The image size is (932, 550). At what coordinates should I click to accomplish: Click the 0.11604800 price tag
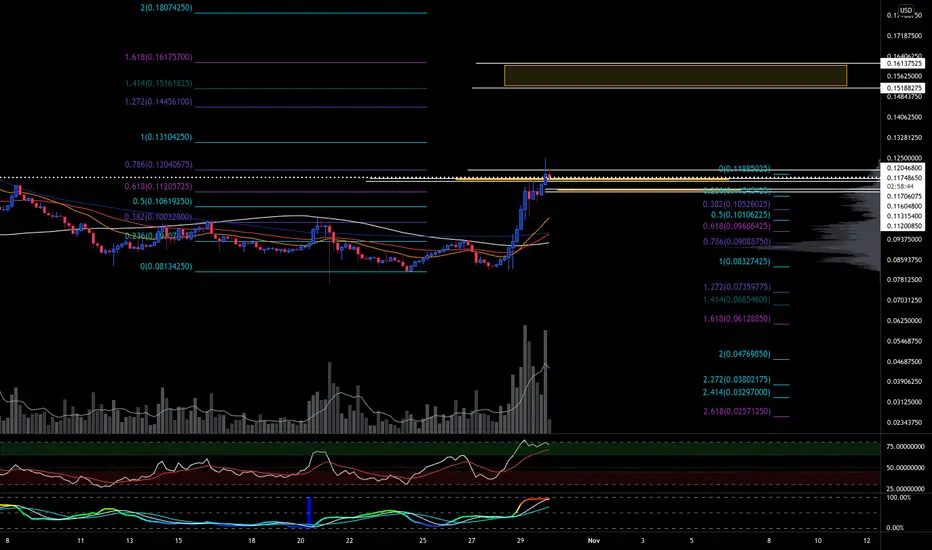point(903,206)
